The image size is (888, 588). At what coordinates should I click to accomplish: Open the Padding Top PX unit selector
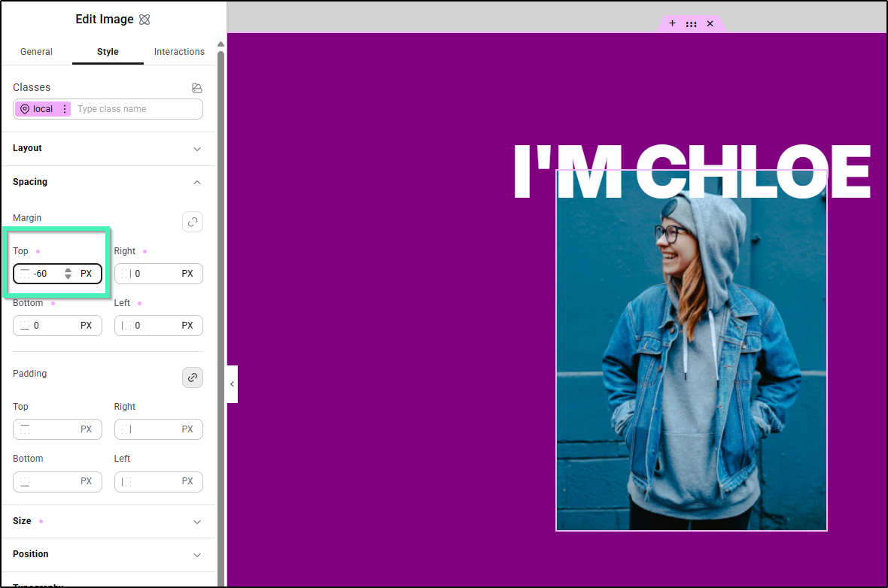86,429
